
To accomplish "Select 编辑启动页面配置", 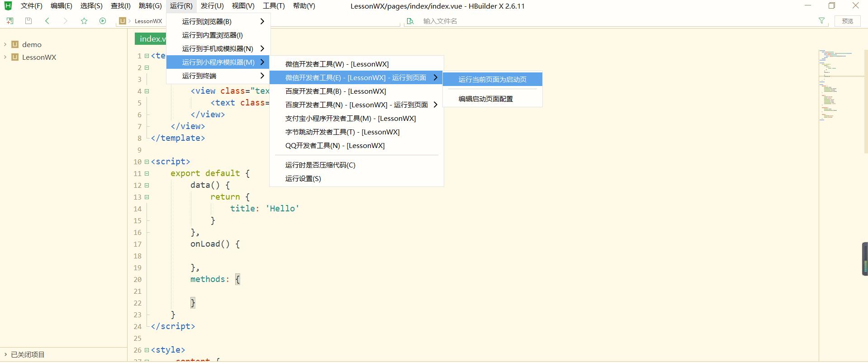I will 493,99.
